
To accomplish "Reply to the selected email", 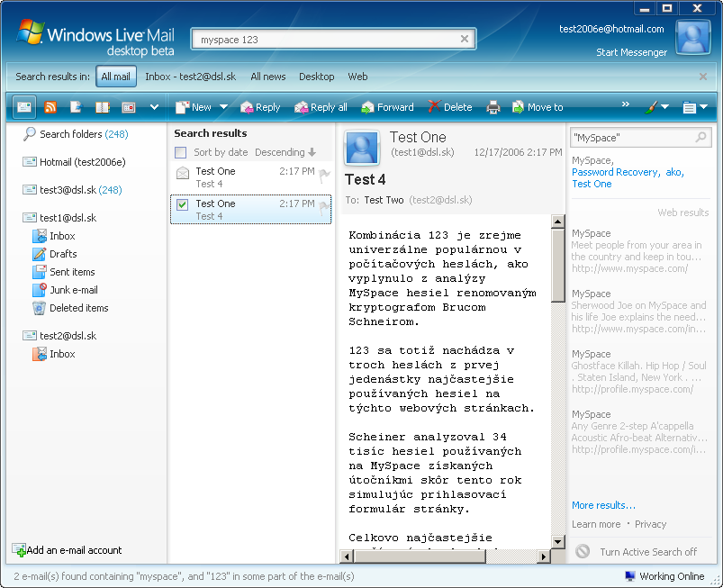I will tap(260, 107).
